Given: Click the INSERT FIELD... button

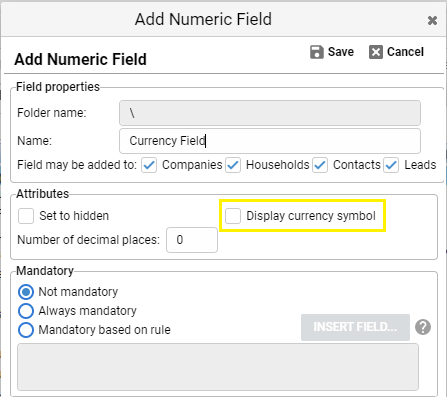Looking at the screenshot, I should [355, 327].
